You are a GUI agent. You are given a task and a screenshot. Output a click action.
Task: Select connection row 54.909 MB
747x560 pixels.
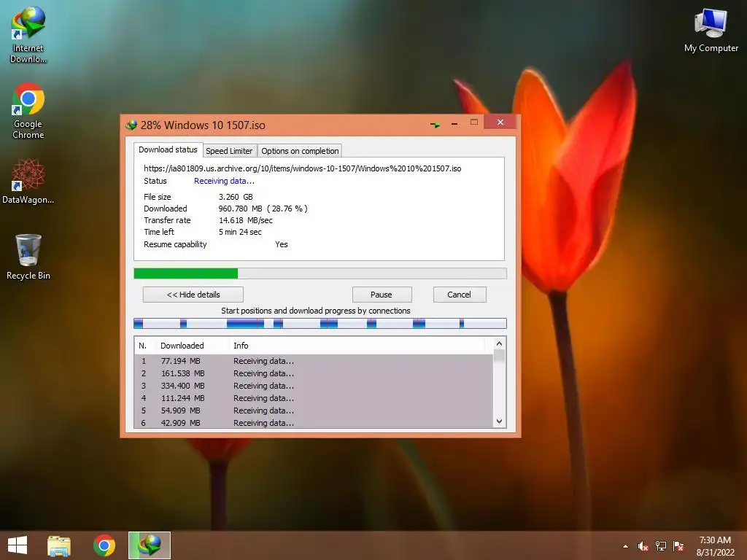click(314, 411)
